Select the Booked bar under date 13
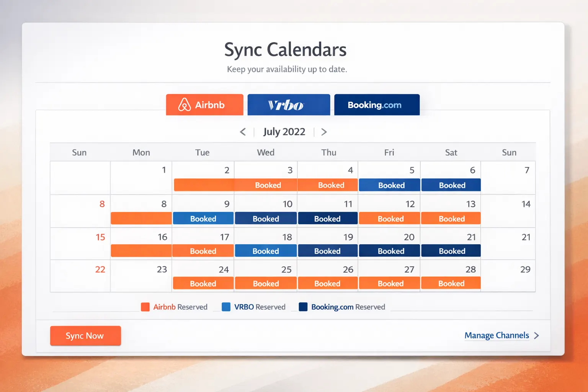 click(451, 218)
